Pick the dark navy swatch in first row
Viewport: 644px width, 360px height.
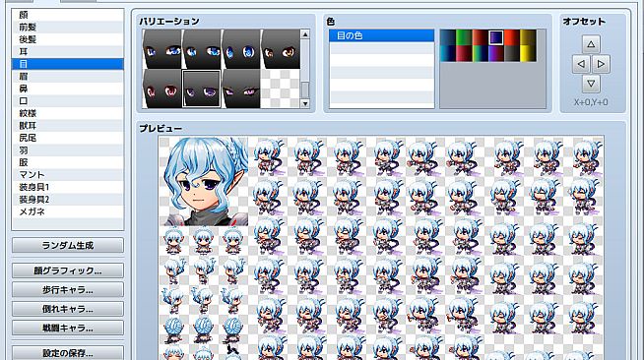pos(448,37)
